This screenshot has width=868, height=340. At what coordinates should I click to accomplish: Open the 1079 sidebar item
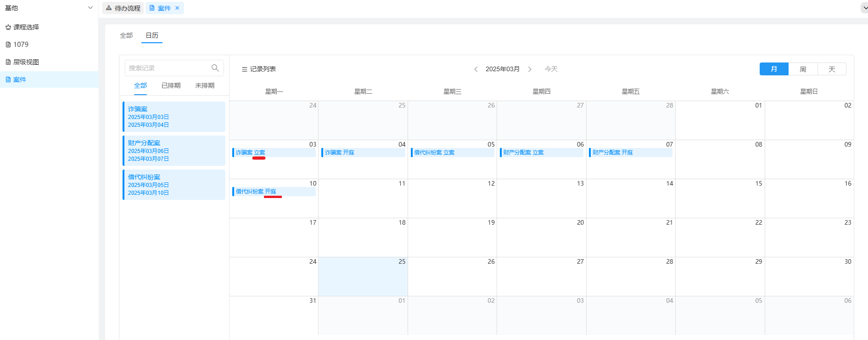tap(21, 45)
